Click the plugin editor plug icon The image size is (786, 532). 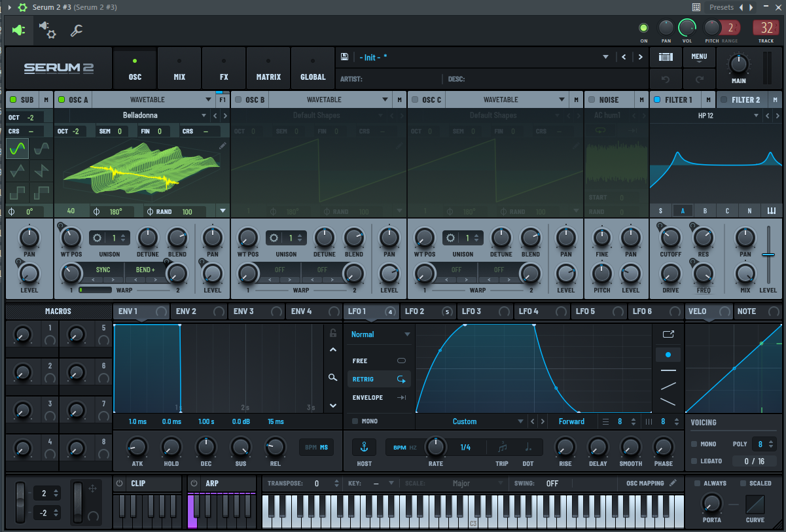[18, 30]
